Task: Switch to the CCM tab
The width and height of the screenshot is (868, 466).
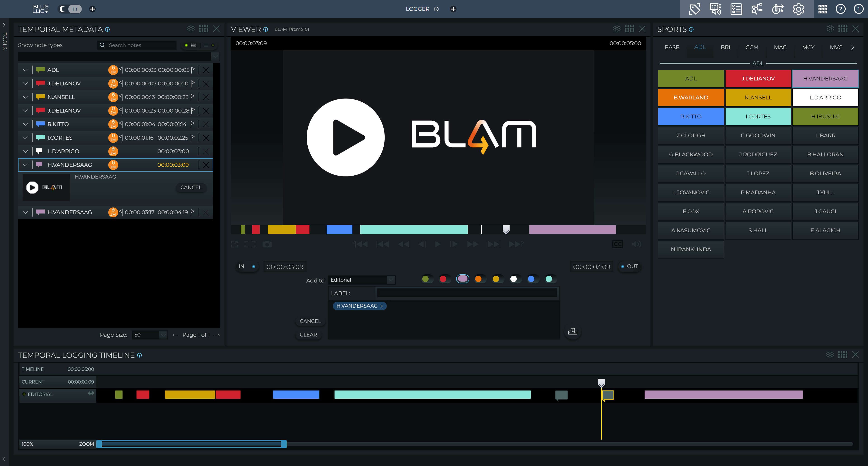Action: (x=752, y=47)
